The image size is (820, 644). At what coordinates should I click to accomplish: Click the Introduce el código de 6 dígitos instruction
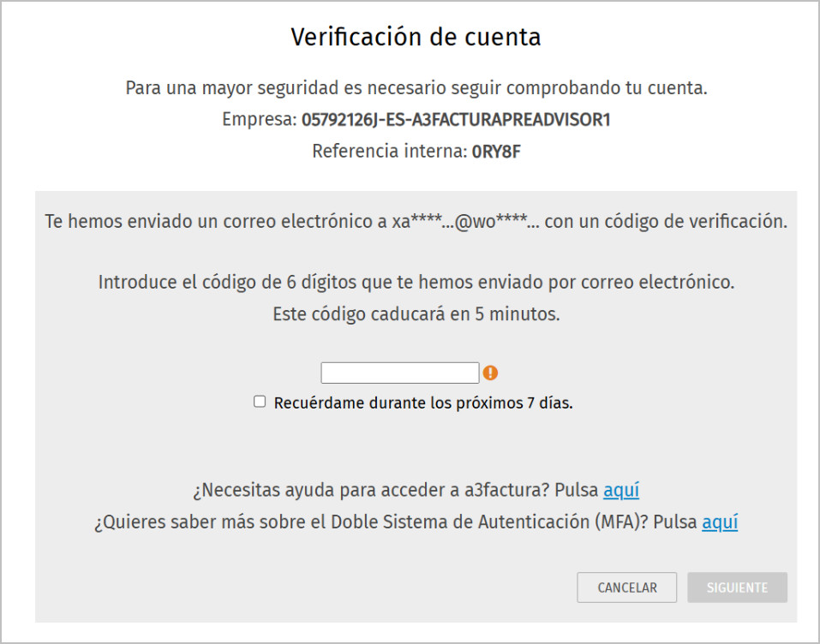416,283
